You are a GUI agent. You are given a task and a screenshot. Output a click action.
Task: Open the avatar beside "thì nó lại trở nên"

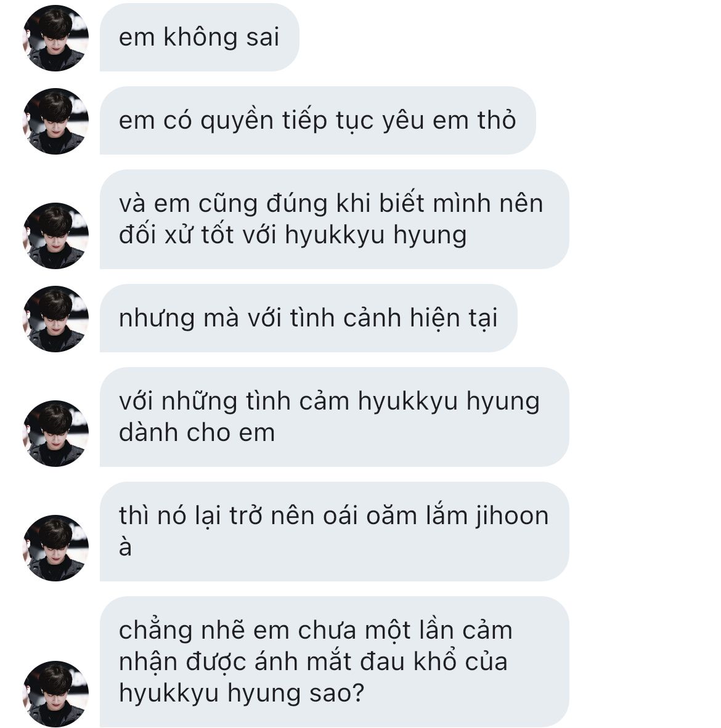[55, 548]
